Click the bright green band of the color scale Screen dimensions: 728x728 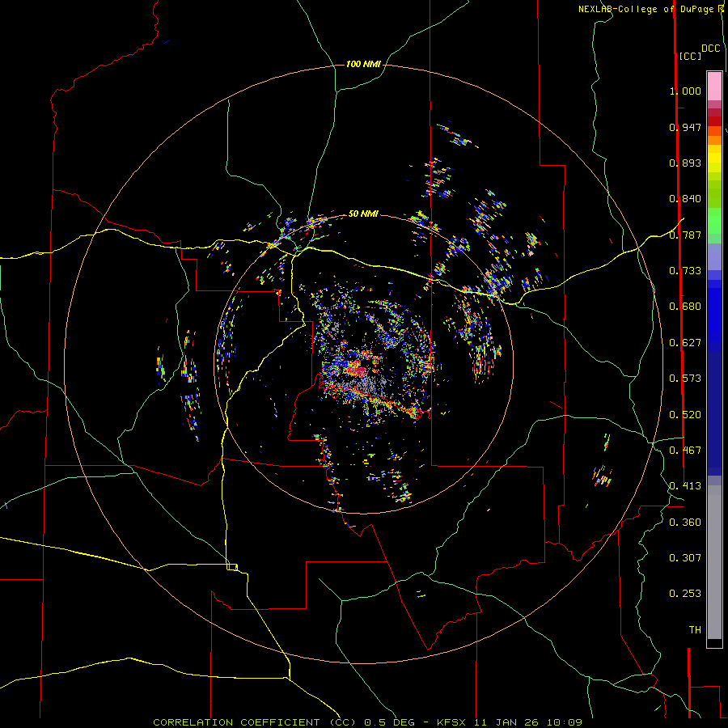714,221
